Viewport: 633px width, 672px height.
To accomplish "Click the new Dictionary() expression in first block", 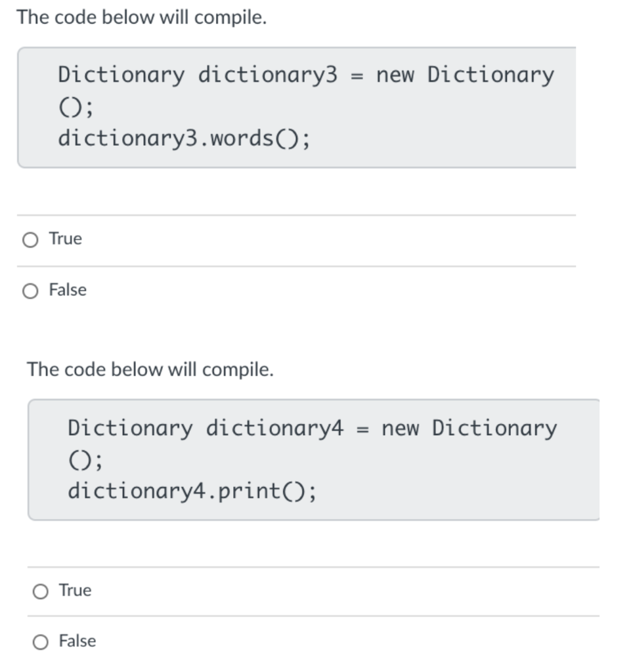I will (464, 75).
